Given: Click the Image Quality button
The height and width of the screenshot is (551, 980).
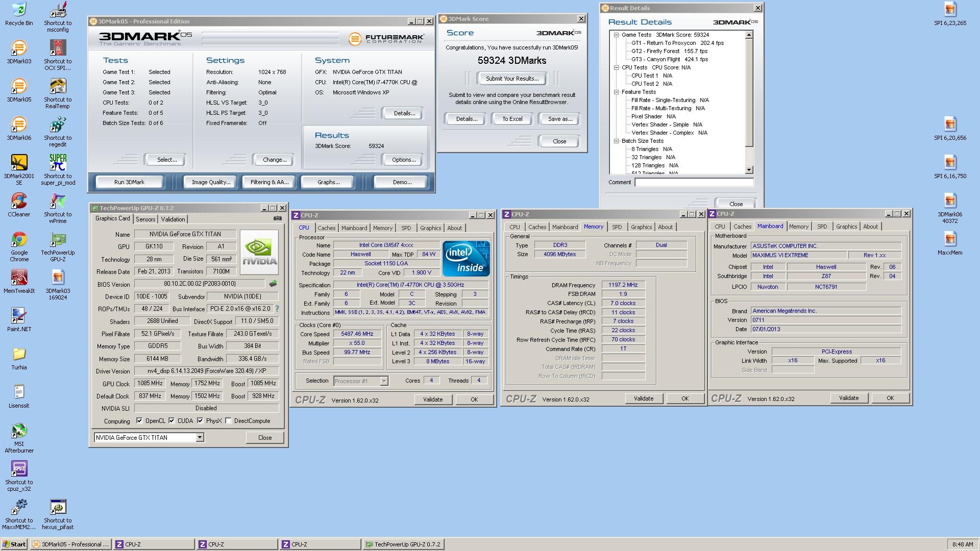Looking at the screenshot, I should click(211, 182).
